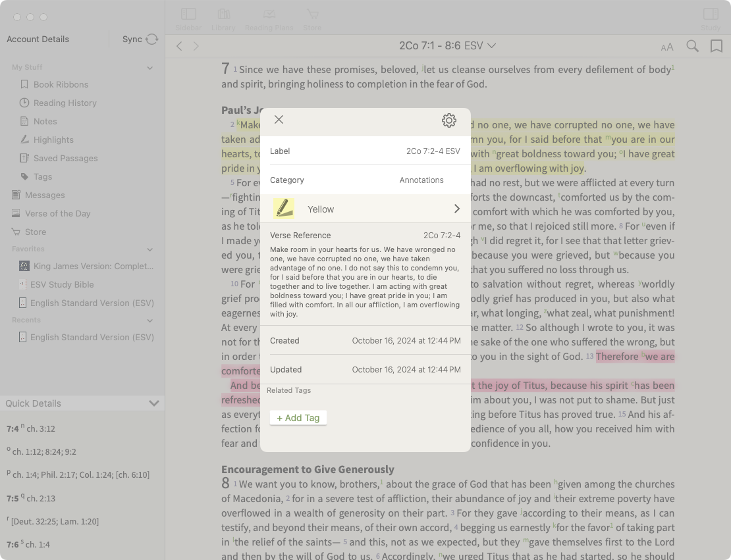Click the Notes page icon
This screenshot has height=560, width=731.
tap(24, 121)
